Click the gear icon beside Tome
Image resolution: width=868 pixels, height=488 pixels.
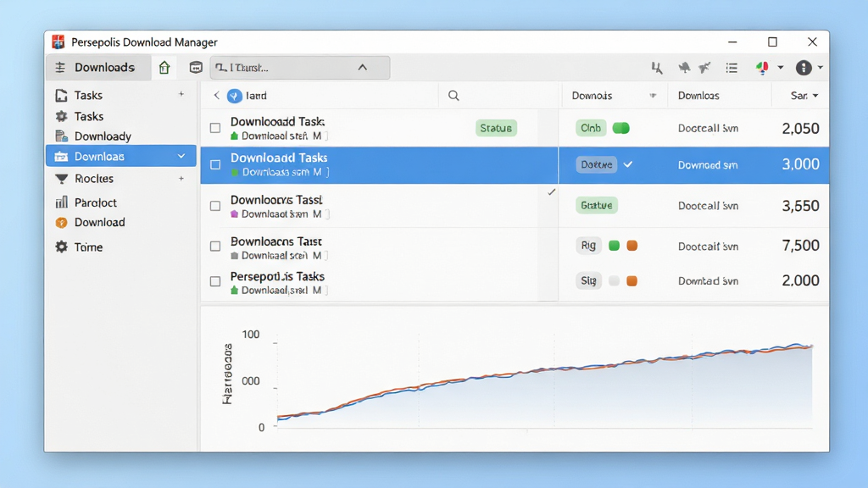[61, 247]
